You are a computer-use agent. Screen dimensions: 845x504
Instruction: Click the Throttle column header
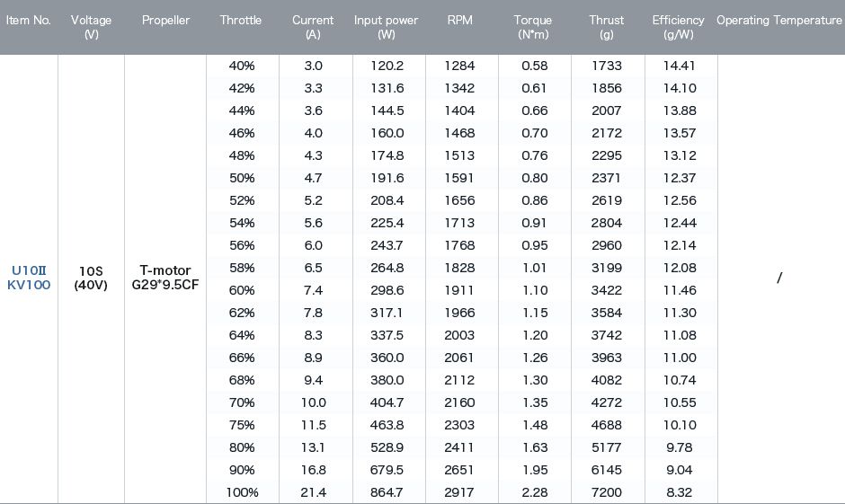(240, 21)
